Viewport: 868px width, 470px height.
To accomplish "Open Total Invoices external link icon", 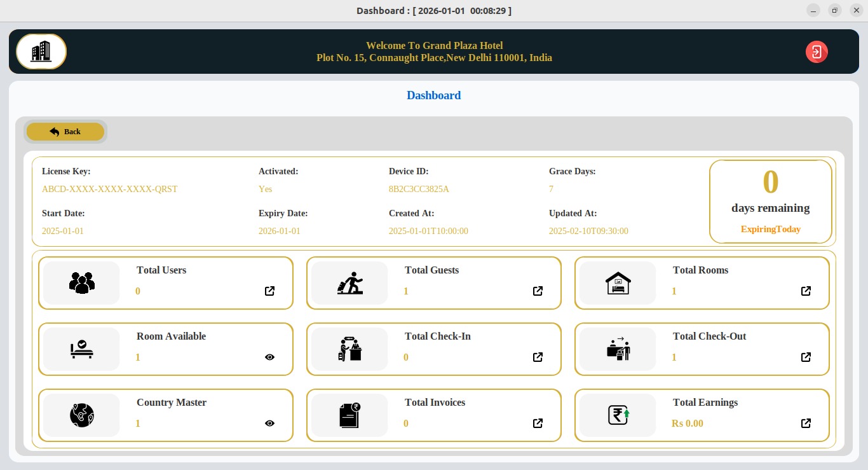I will click(x=538, y=424).
